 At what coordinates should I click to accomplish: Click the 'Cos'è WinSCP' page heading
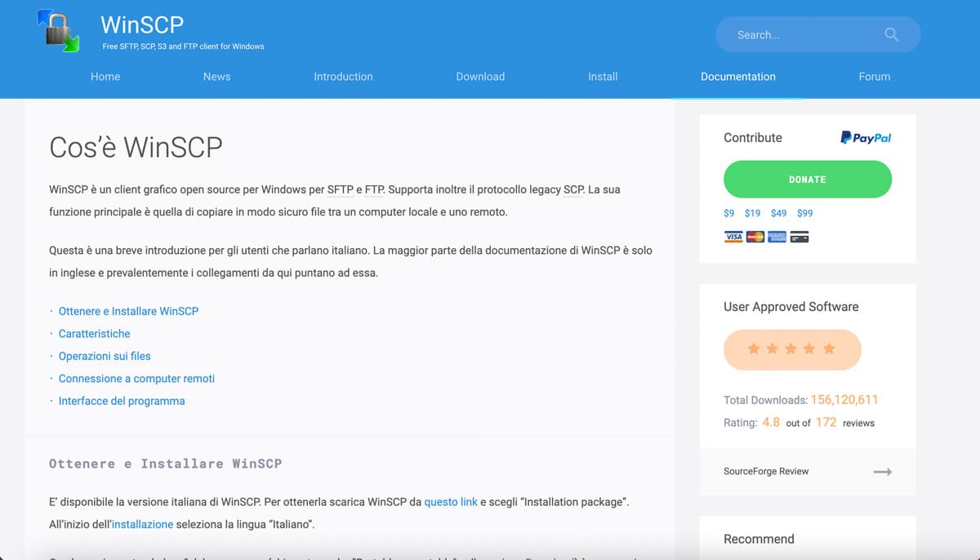click(136, 147)
